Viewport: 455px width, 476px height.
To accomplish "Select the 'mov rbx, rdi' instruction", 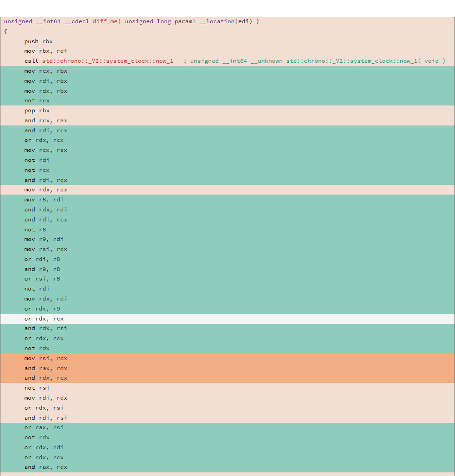I will point(45,50).
